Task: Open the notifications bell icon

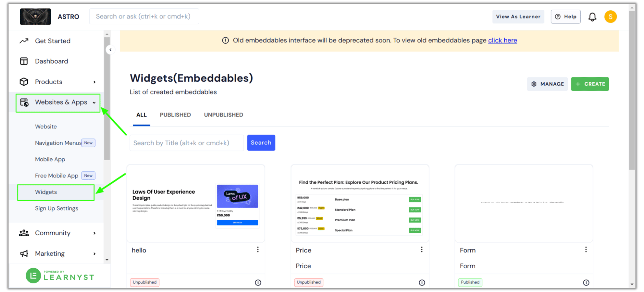Action: tap(592, 17)
